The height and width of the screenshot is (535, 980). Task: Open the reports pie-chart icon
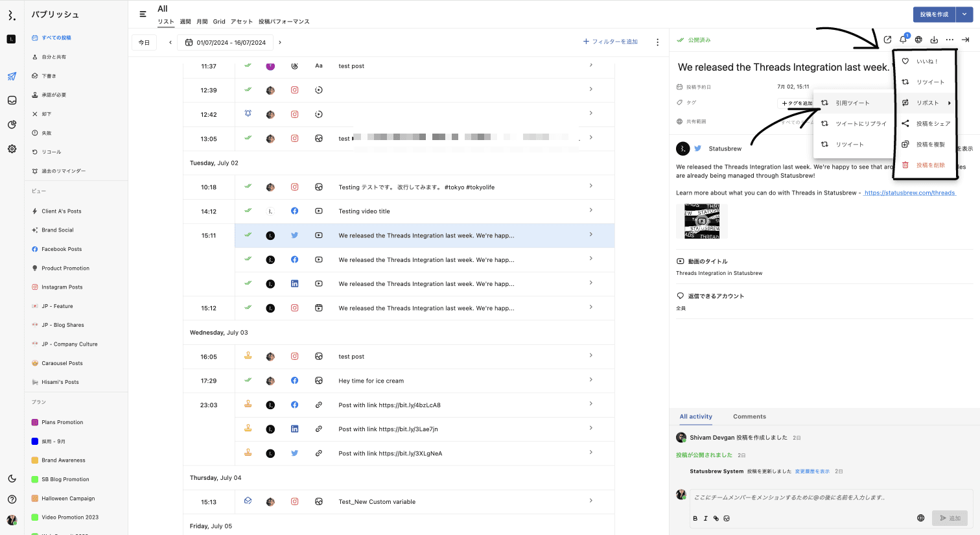(12, 125)
